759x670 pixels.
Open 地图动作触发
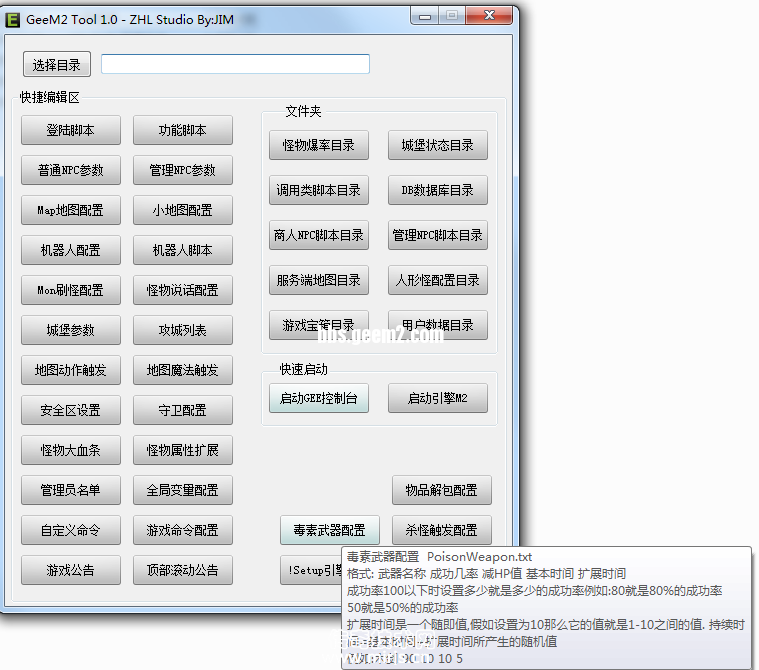pyautogui.click(x=71, y=370)
